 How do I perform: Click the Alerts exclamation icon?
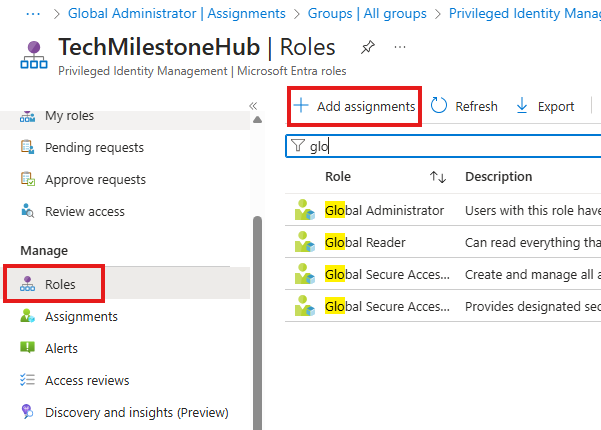pos(27,347)
